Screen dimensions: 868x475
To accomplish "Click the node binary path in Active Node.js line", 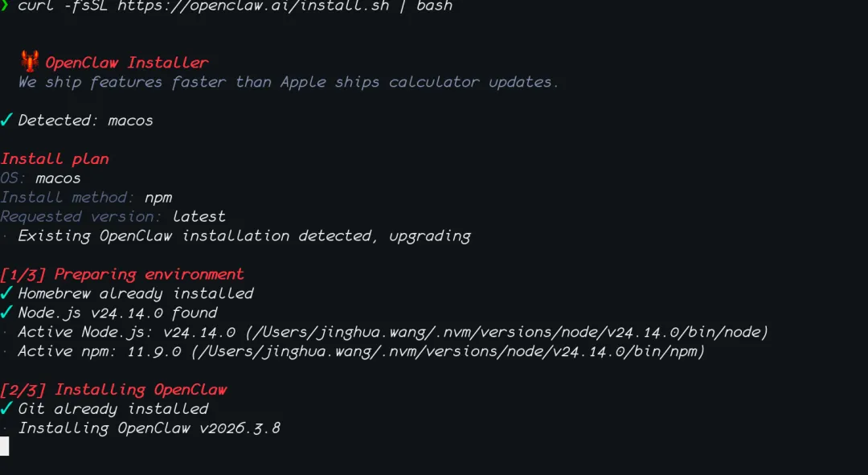I will tap(507, 332).
